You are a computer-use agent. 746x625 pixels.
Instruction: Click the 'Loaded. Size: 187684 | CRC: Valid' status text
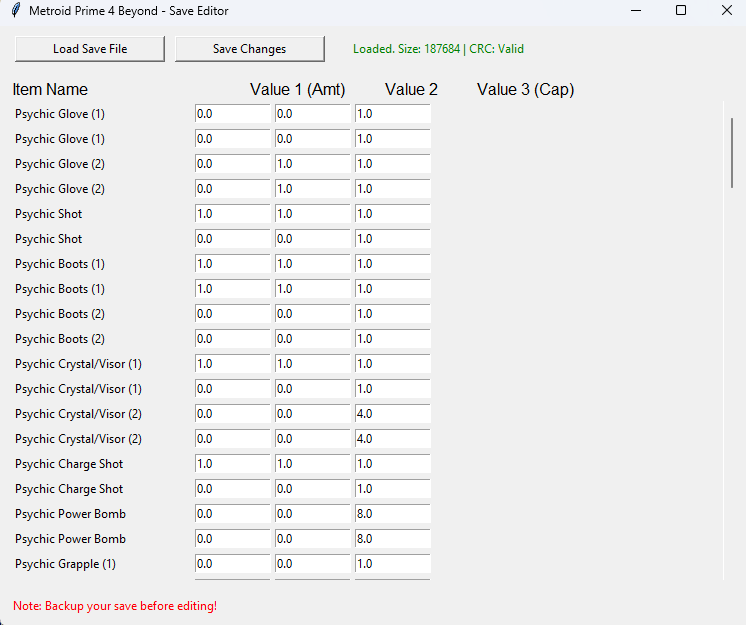click(x=438, y=49)
